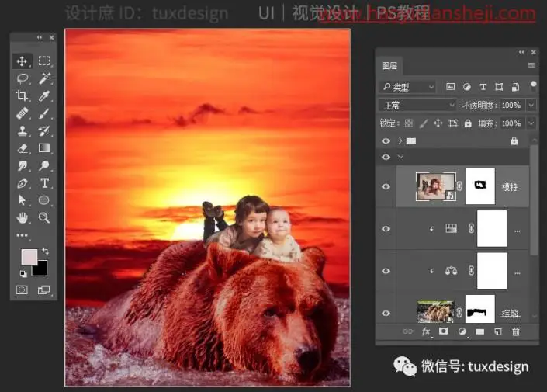Screen dimensions: 547x392
Task: Select the Brush tool
Action: (x=44, y=113)
